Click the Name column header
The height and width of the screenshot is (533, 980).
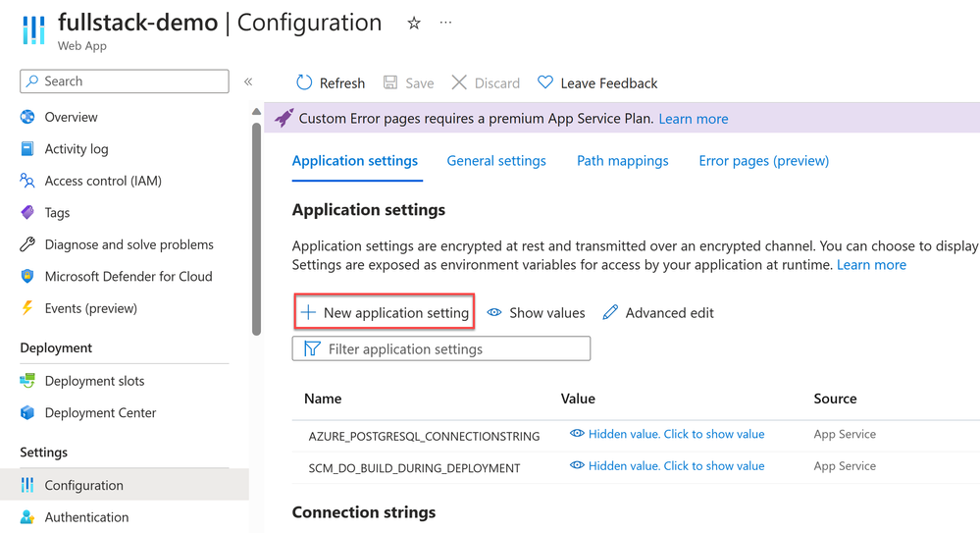323,399
